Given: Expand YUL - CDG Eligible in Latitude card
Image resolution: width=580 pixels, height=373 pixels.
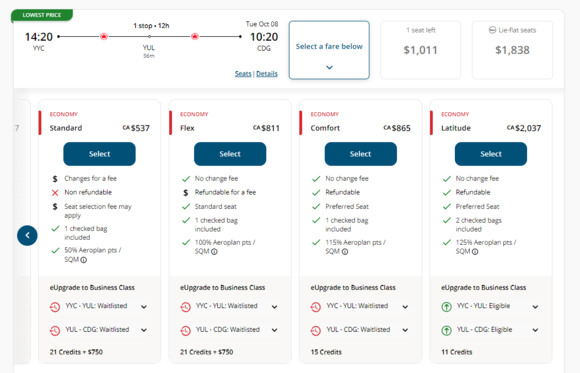Looking at the screenshot, I should pyautogui.click(x=535, y=330).
